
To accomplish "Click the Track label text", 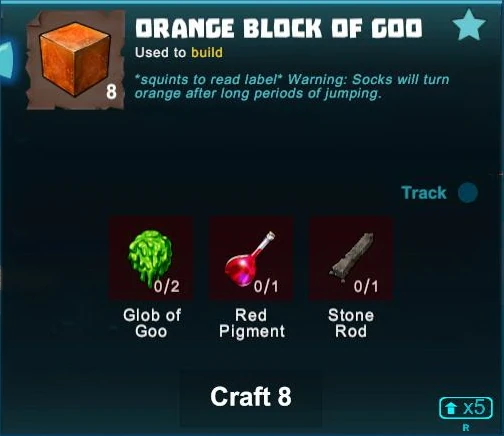I will (424, 193).
